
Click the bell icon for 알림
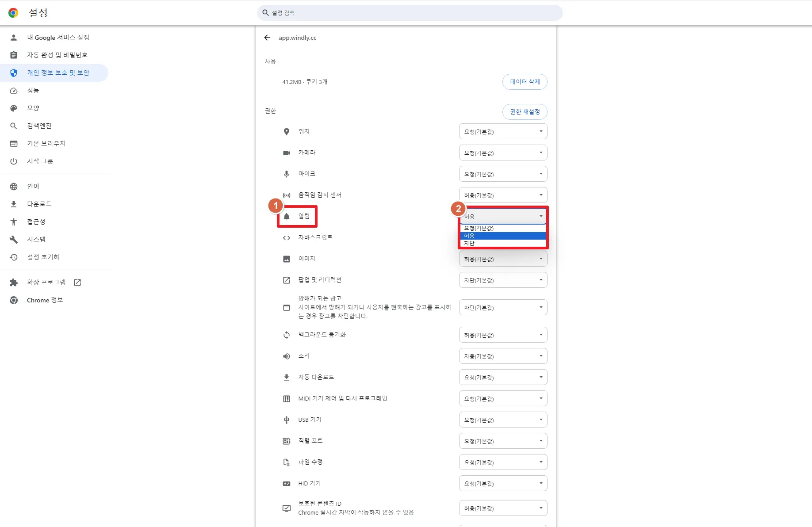[287, 217]
